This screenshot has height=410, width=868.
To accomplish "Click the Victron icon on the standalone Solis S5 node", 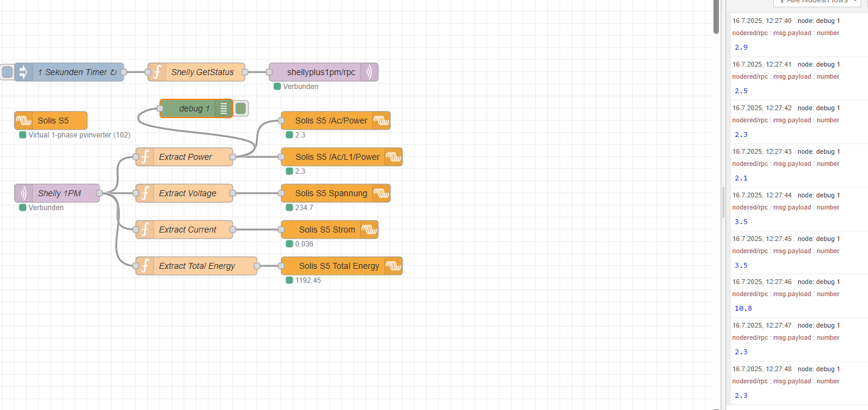I will click(24, 121).
